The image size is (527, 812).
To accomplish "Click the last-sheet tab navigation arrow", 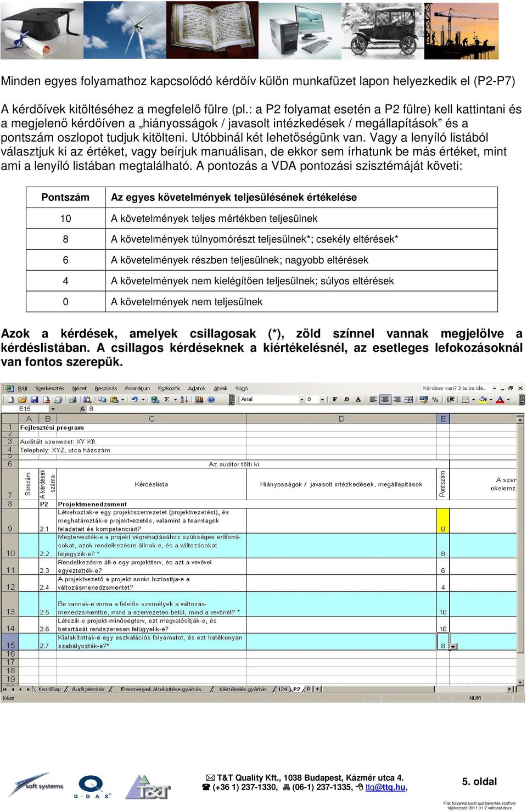I will tap(28, 689).
